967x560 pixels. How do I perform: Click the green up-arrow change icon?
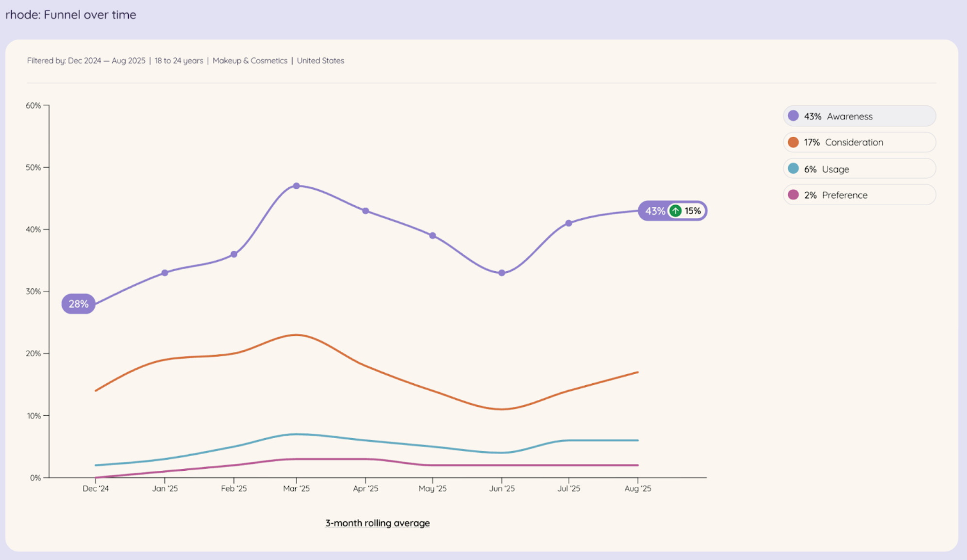675,211
